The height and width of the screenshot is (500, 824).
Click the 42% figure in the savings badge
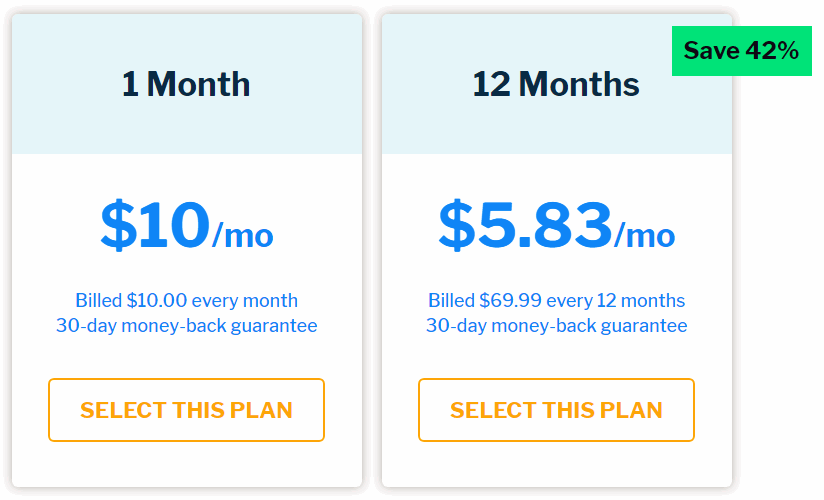pos(772,51)
